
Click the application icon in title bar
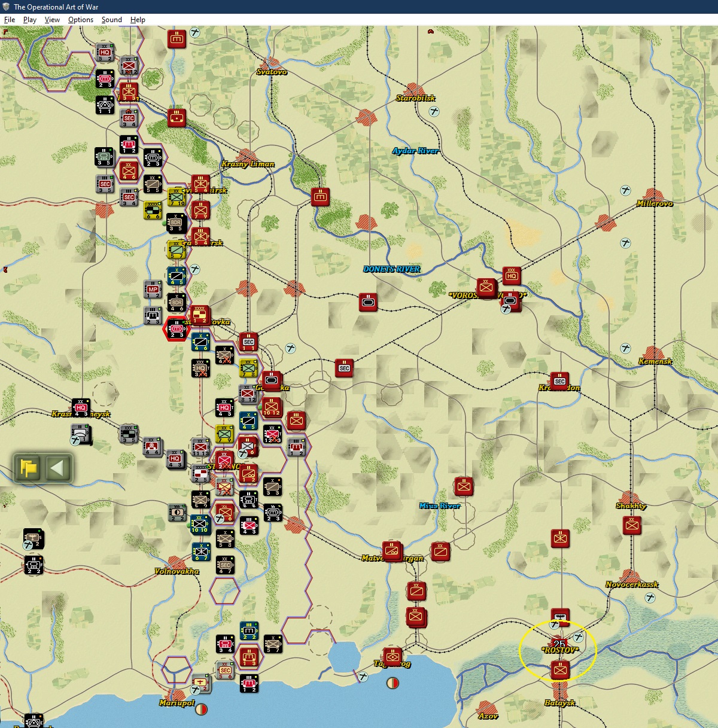pyautogui.click(x=6, y=7)
